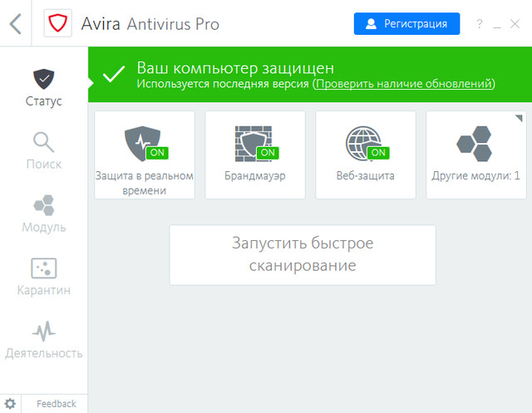The width and height of the screenshot is (532, 413).
Task: Expand other modules corner triangle
Action: tap(519, 118)
